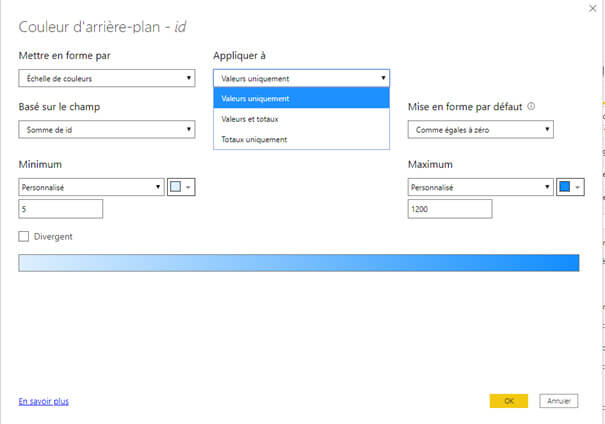Open 'Mise en forme par défaut' dropdown

[x=481, y=130]
